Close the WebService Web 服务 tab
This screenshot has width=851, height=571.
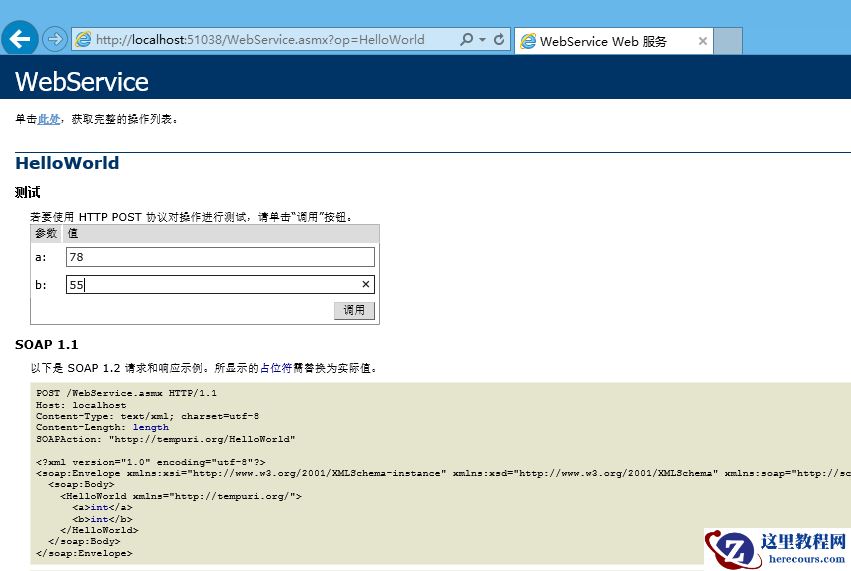pos(702,41)
